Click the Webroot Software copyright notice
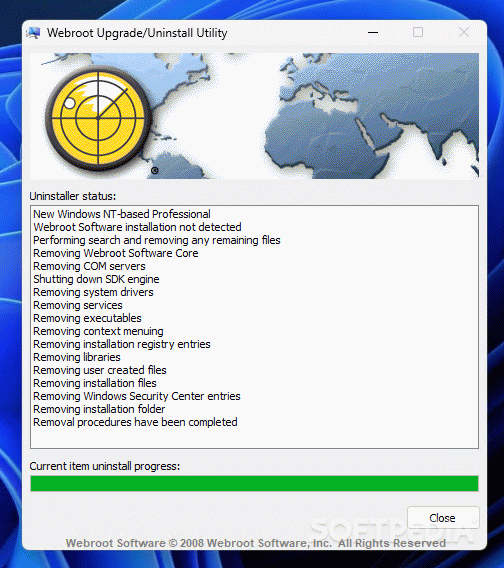The image size is (504, 568). coord(255,543)
